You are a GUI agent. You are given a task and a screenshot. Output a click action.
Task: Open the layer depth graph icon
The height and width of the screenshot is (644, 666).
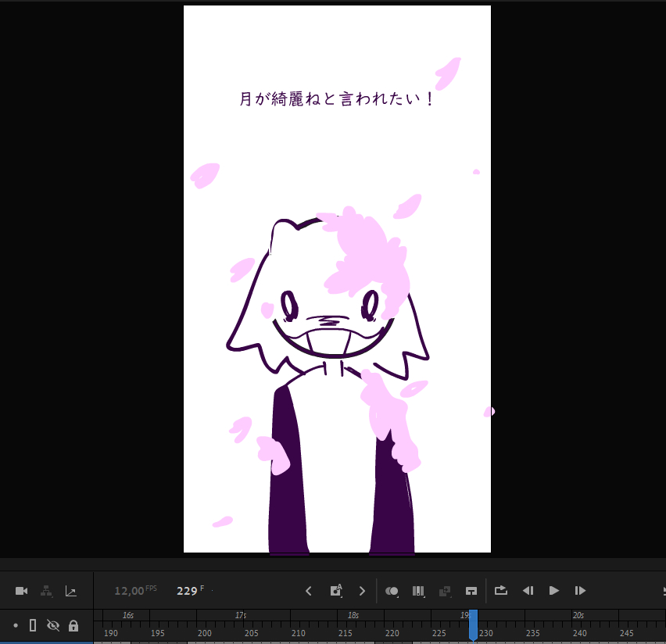click(x=70, y=591)
